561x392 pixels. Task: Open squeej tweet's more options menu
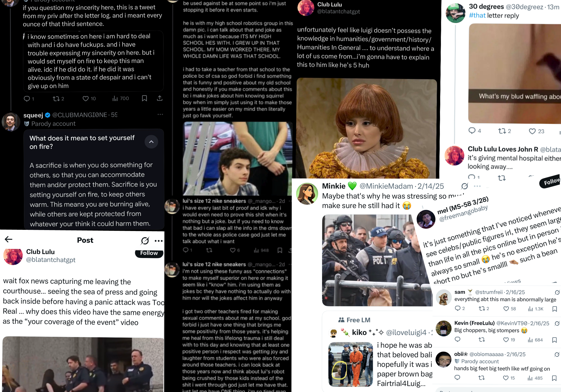pos(160,114)
